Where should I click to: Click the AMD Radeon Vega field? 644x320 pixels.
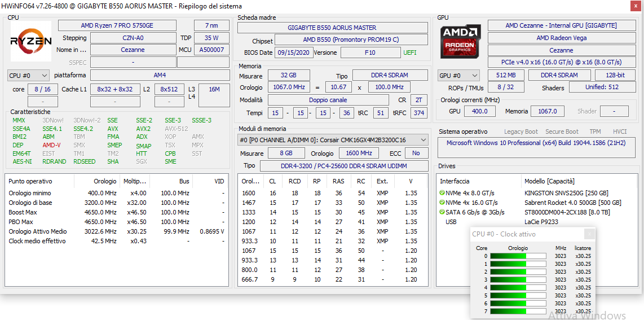pyautogui.click(x=561, y=38)
